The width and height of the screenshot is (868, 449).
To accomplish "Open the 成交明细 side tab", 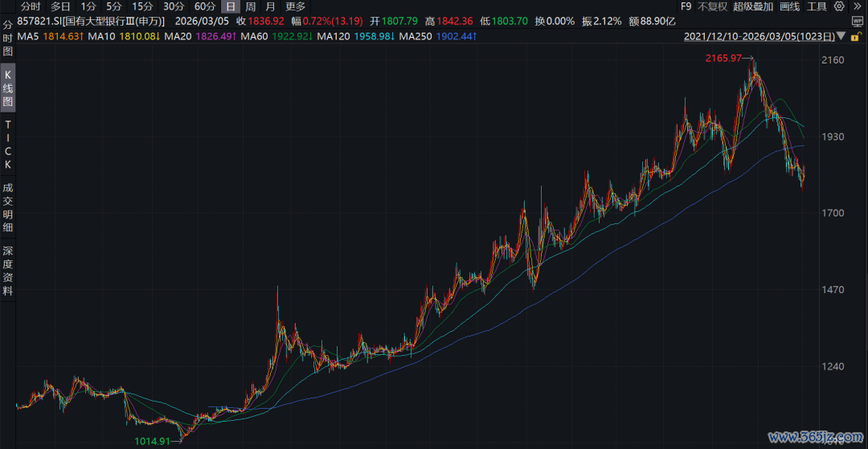I will [8, 207].
